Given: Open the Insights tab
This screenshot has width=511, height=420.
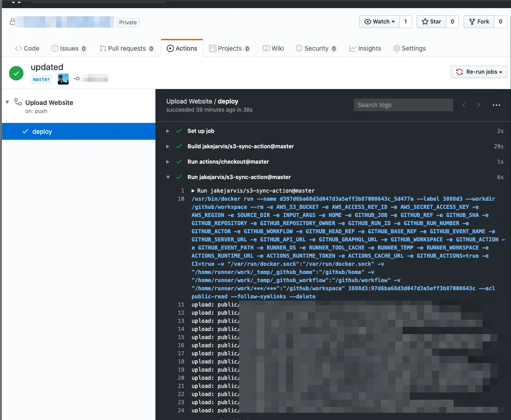Looking at the screenshot, I should click(x=365, y=48).
